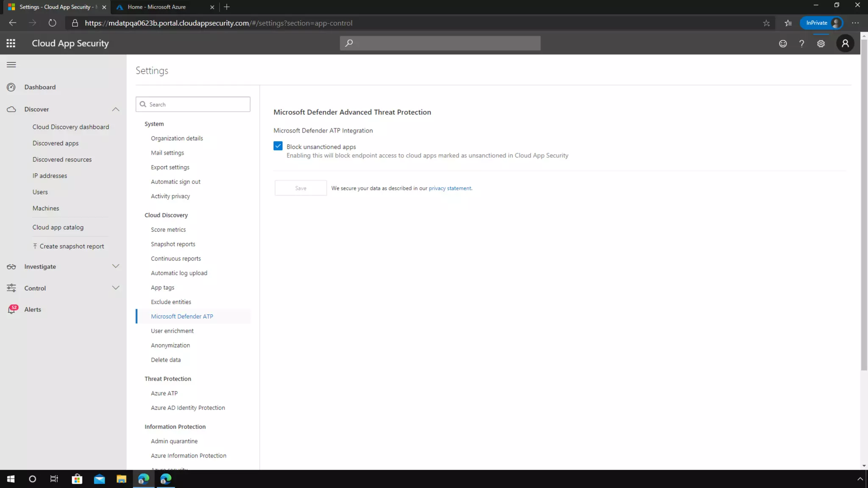Click the Dashboard gauge icon
Screen dimensions: 868x488
(11, 87)
